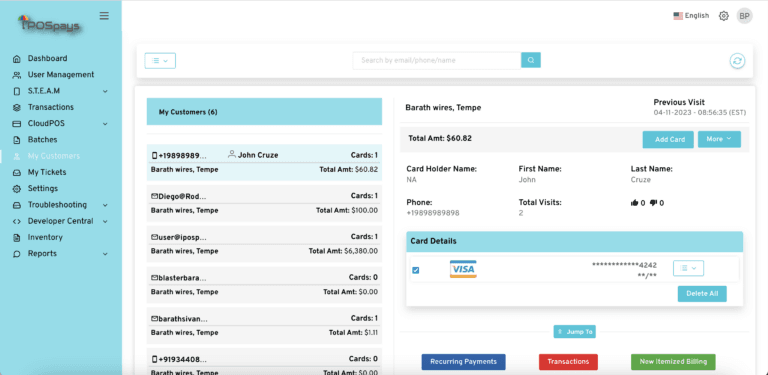Viewport: 768px width, 375px height.
Task: Toggle the VISA card checkbox
Action: point(416,270)
